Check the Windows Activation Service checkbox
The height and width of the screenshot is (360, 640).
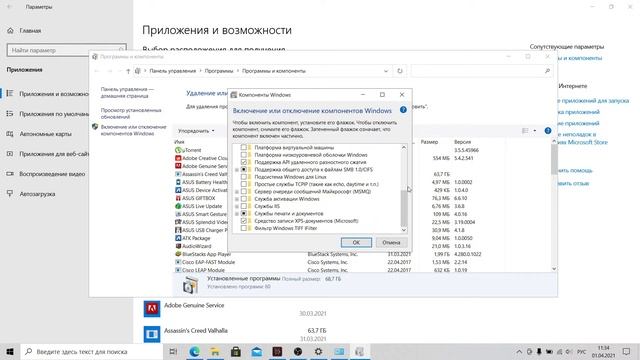click(244, 199)
